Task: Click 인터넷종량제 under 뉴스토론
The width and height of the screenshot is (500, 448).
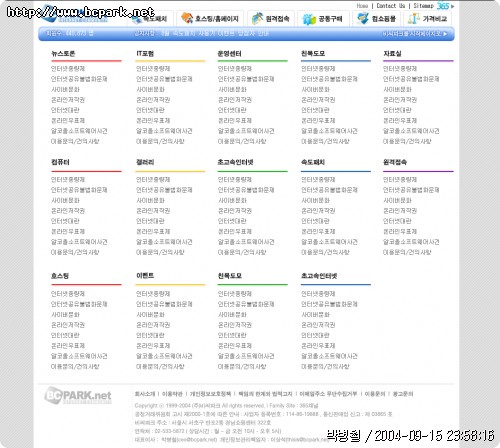Action: (x=68, y=69)
